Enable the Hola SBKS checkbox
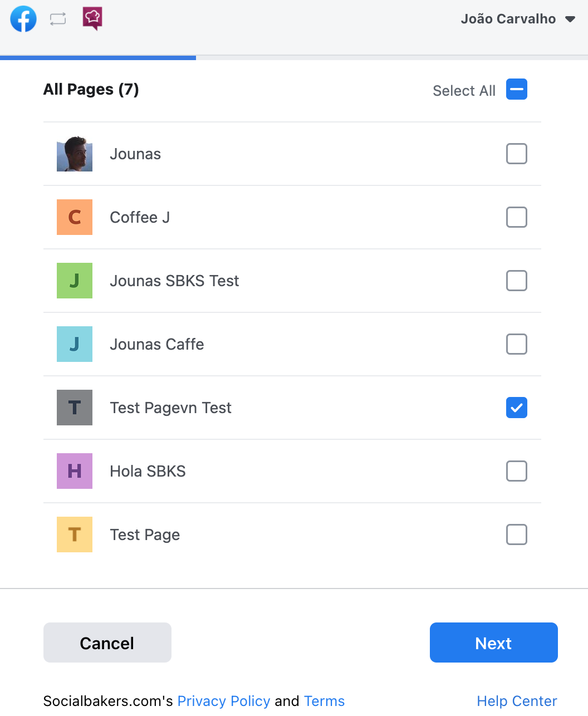Screen dimensions: 588x716 click(517, 471)
